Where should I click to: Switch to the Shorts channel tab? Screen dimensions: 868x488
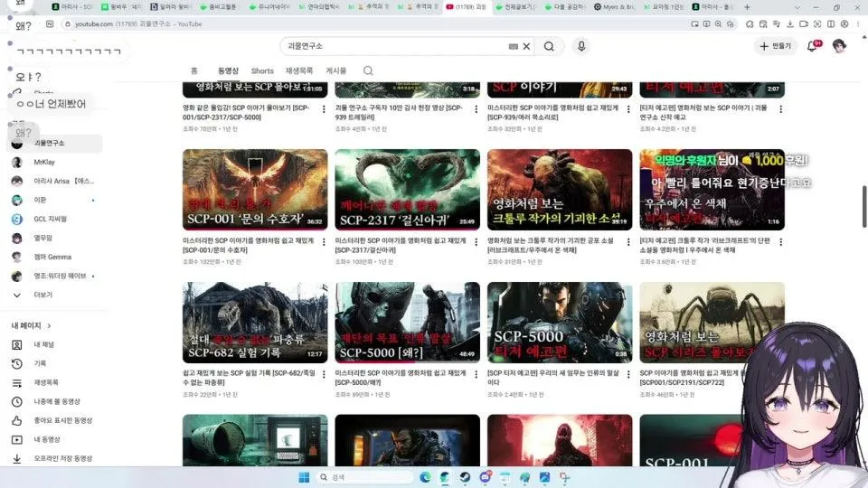(262, 70)
